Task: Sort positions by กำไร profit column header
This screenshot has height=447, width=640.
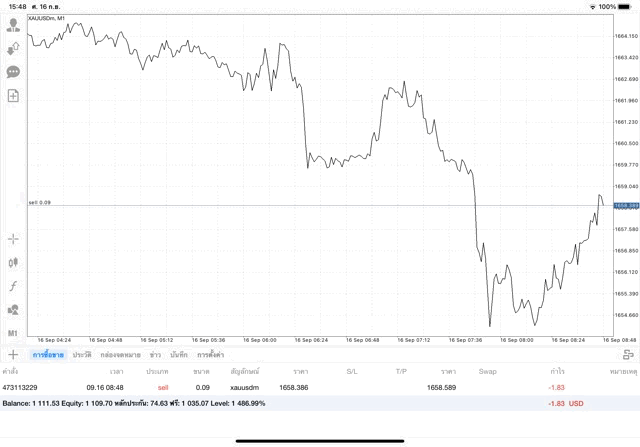Action: [557, 371]
